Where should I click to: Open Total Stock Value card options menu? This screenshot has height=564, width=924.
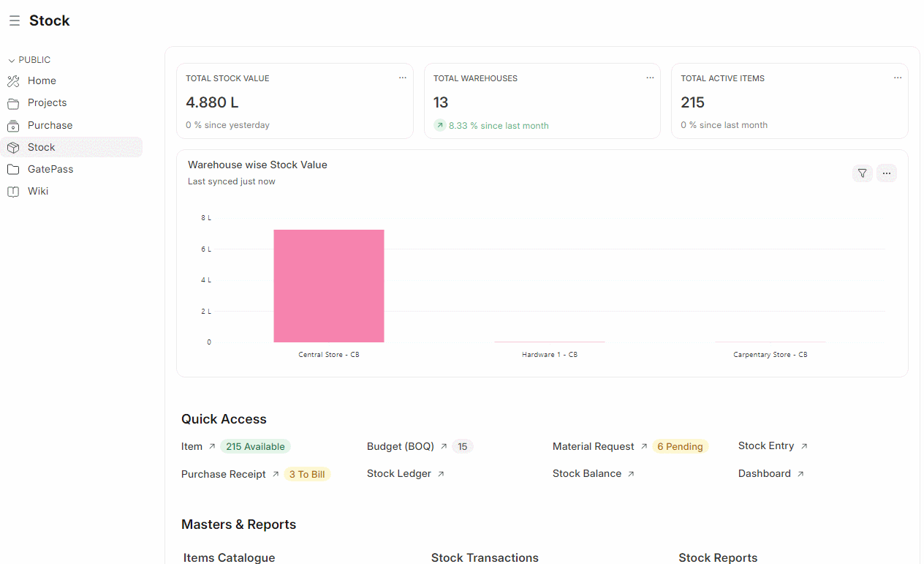pos(402,78)
